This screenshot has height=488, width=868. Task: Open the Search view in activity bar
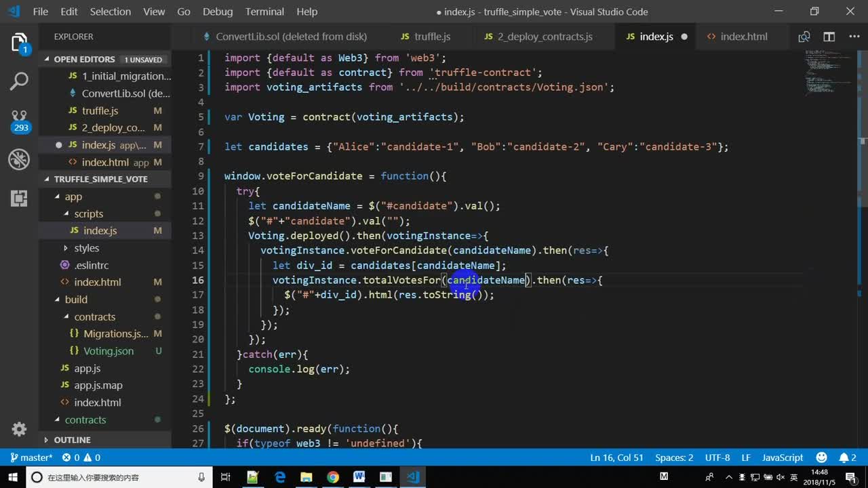(19, 81)
